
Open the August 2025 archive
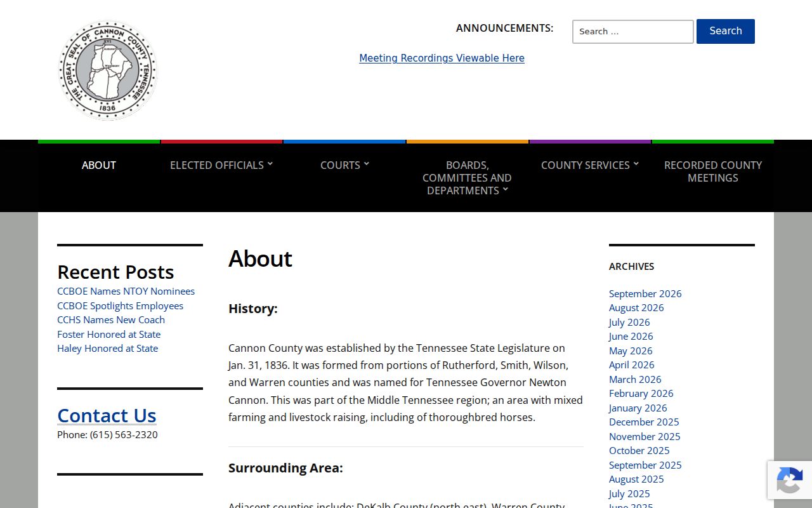pos(636,479)
